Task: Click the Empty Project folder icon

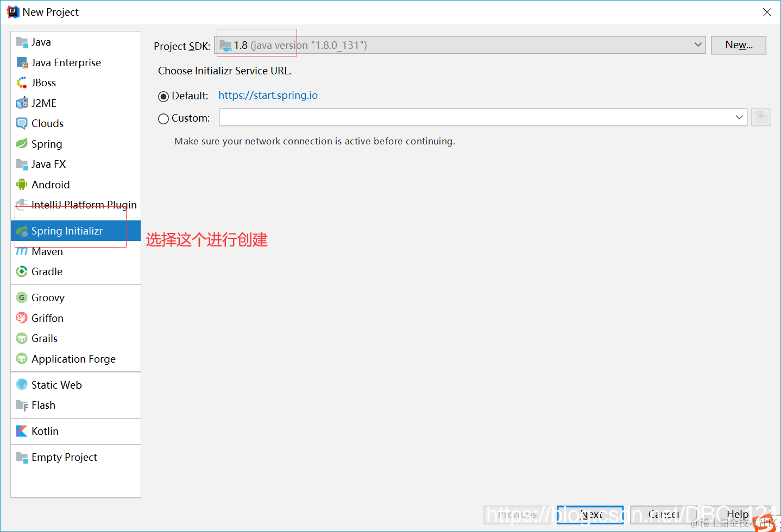Action: pyautogui.click(x=22, y=457)
